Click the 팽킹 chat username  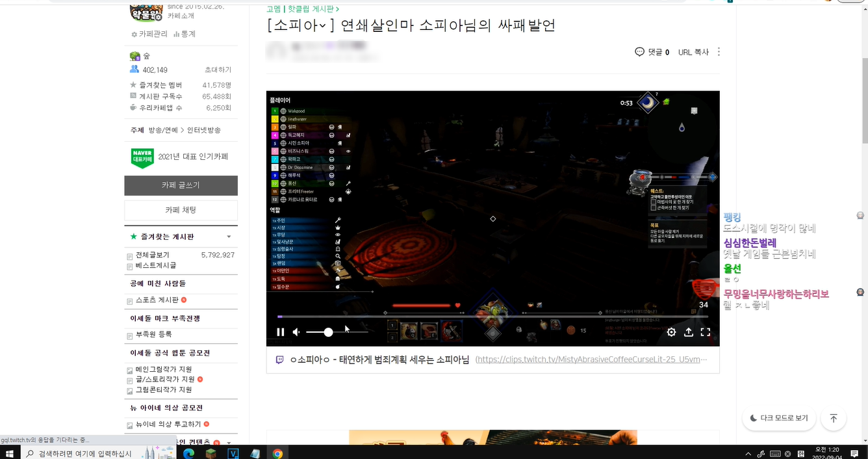click(732, 217)
